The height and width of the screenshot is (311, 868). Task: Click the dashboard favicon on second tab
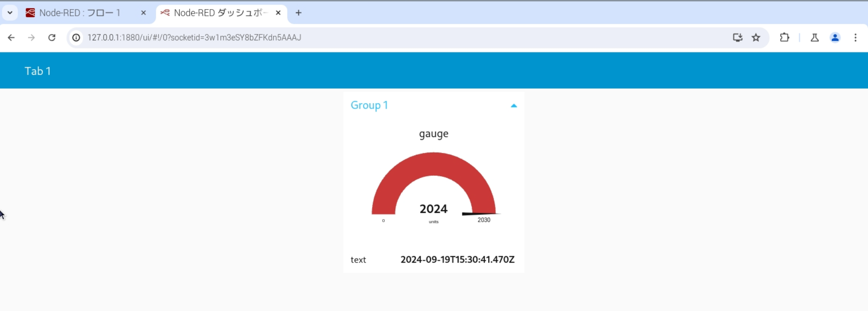[165, 13]
